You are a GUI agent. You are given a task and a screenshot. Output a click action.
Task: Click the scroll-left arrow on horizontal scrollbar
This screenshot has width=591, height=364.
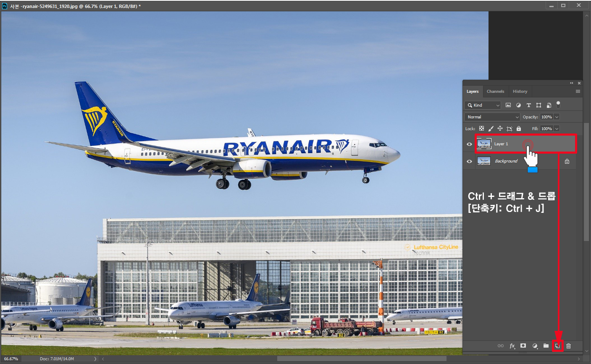[x=103, y=359]
